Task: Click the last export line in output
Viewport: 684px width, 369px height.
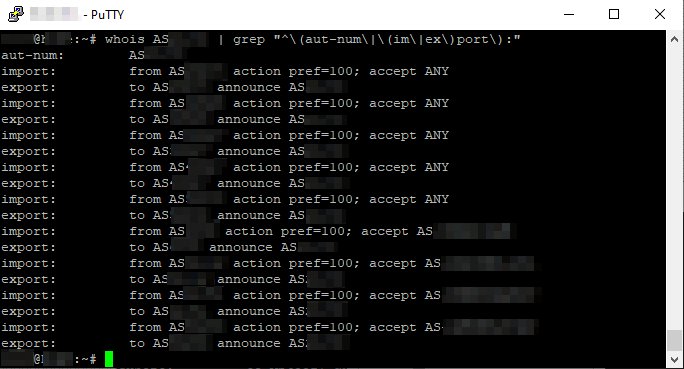Action: [175, 343]
